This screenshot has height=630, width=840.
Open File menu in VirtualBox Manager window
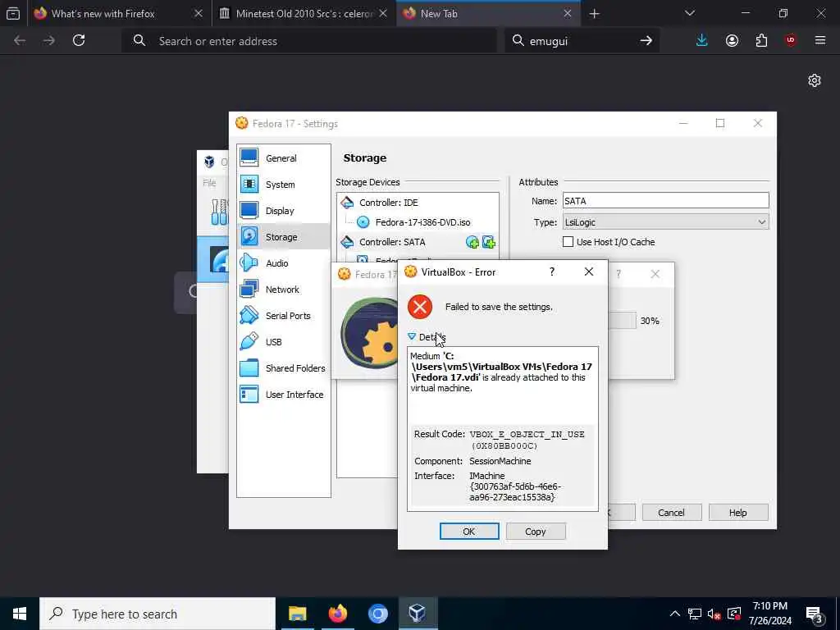(x=209, y=183)
